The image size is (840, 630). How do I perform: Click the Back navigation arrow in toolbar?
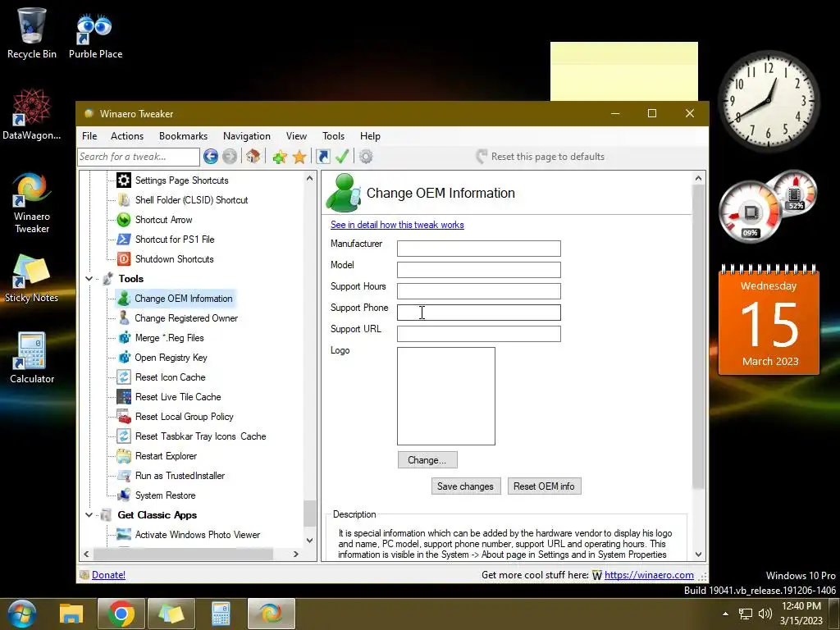click(x=211, y=157)
